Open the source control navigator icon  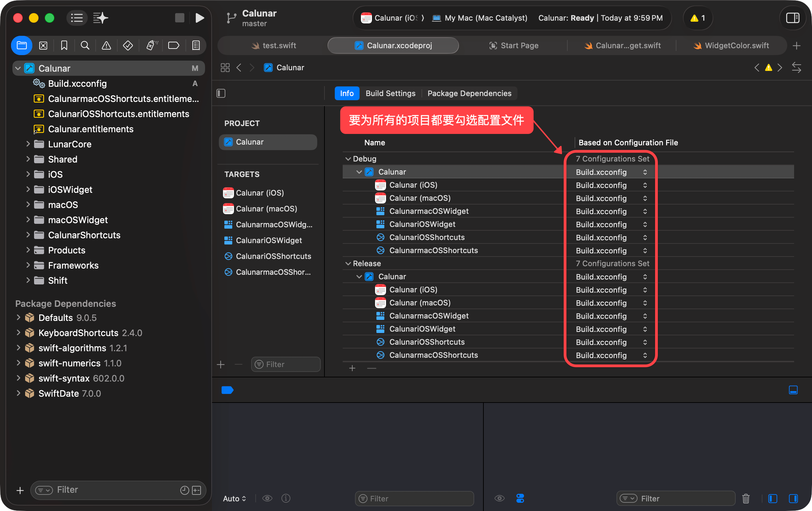pyautogui.click(x=43, y=45)
